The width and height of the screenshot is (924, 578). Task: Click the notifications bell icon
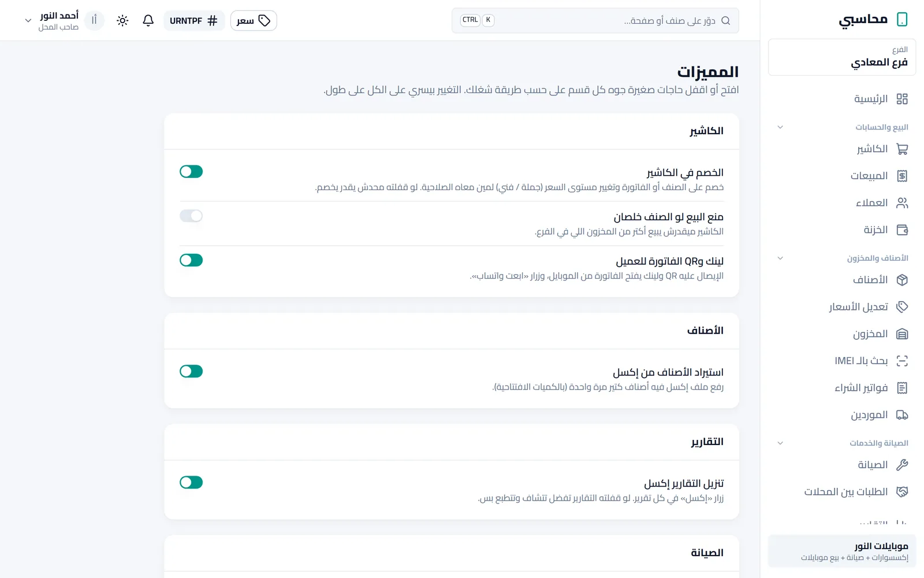click(148, 20)
